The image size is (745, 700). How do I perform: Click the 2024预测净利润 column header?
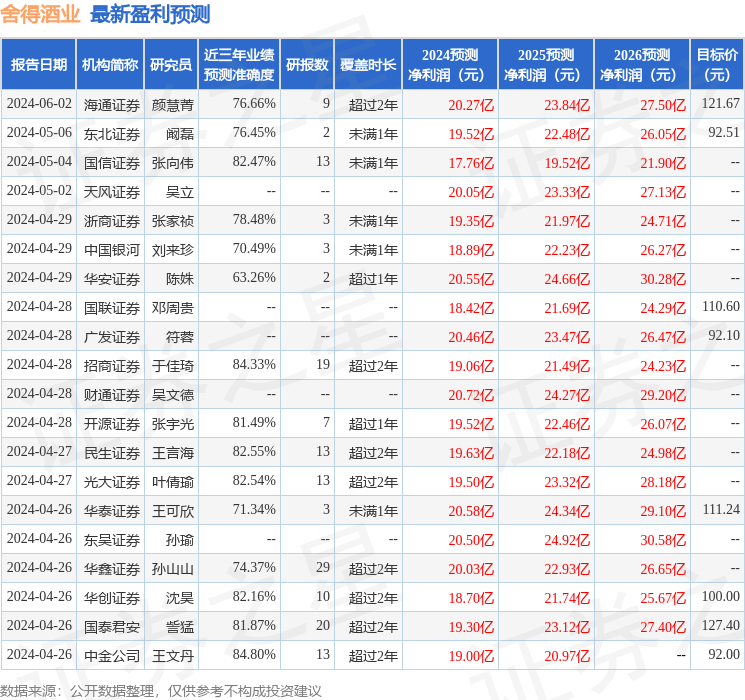[449, 65]
